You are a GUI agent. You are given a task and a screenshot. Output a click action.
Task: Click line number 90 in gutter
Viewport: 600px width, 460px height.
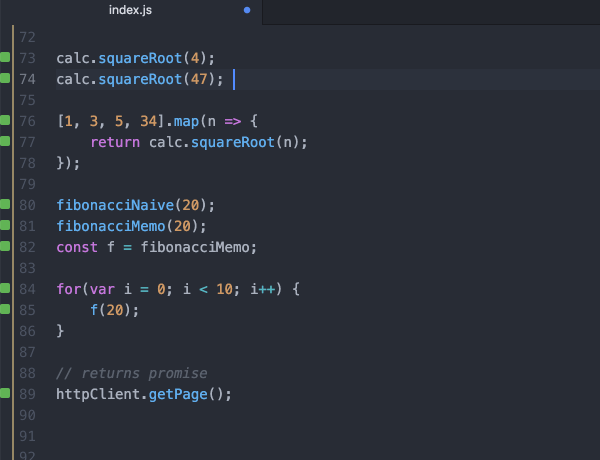[28, 415]
